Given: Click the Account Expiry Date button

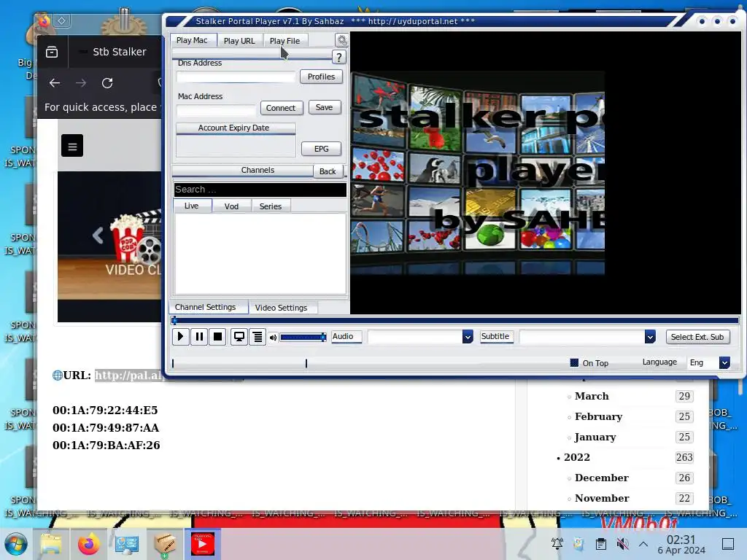Looking at the screenshot, I should pos(236,128).
